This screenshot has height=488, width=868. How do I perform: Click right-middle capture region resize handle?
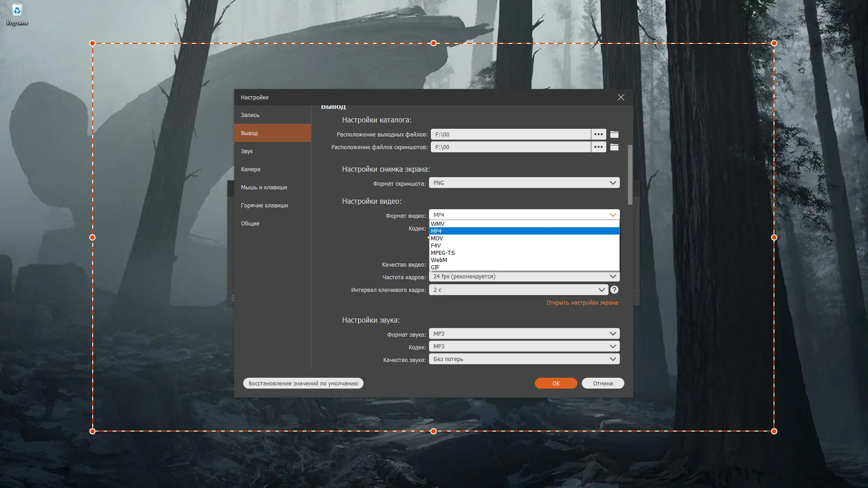coord(774,237)
